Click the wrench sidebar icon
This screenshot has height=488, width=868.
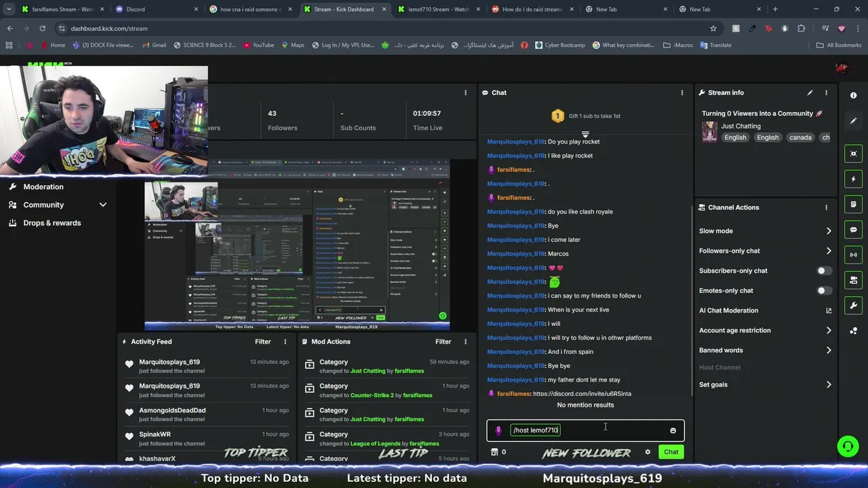[x=854, y=305]
